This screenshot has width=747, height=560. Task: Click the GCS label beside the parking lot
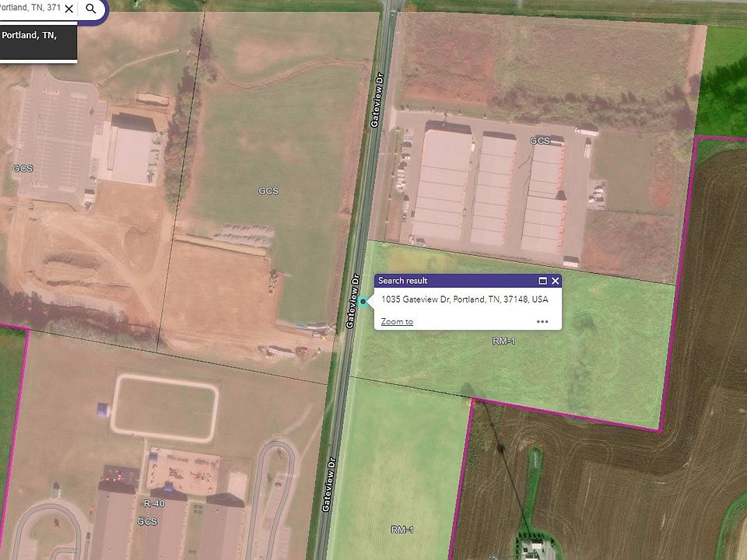(x=23, y=168)
